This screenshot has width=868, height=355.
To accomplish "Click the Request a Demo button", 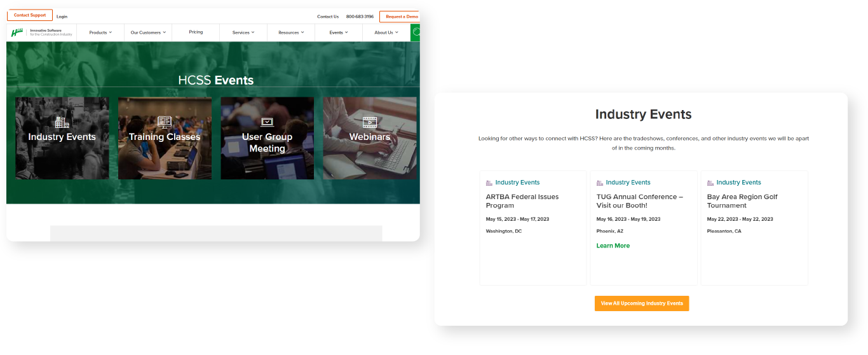I will click(x=400, y=17).
